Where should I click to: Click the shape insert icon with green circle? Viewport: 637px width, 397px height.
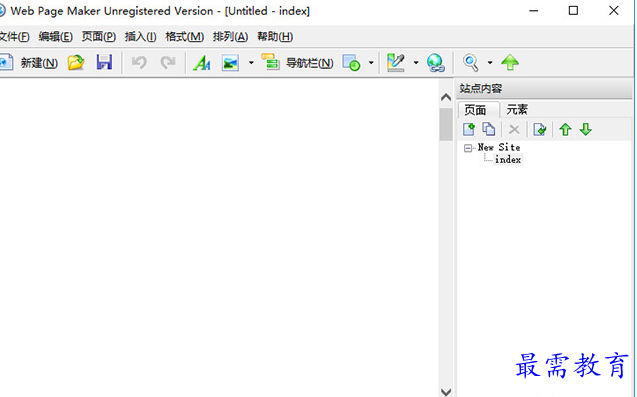(x=351, y=63)
